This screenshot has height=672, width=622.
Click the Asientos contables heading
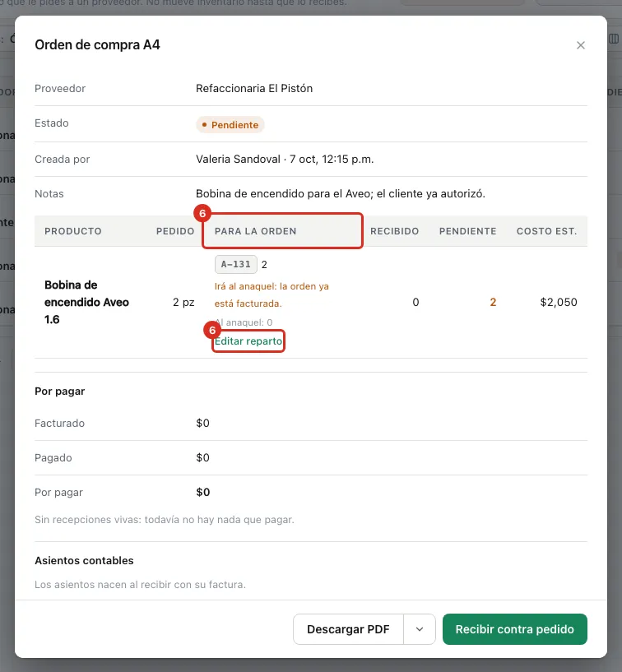coord(84,561)
